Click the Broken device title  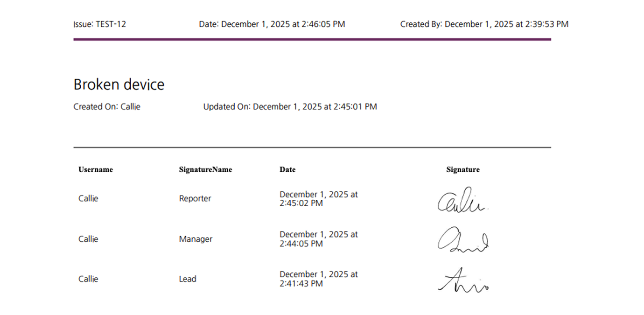pos(119,84)
